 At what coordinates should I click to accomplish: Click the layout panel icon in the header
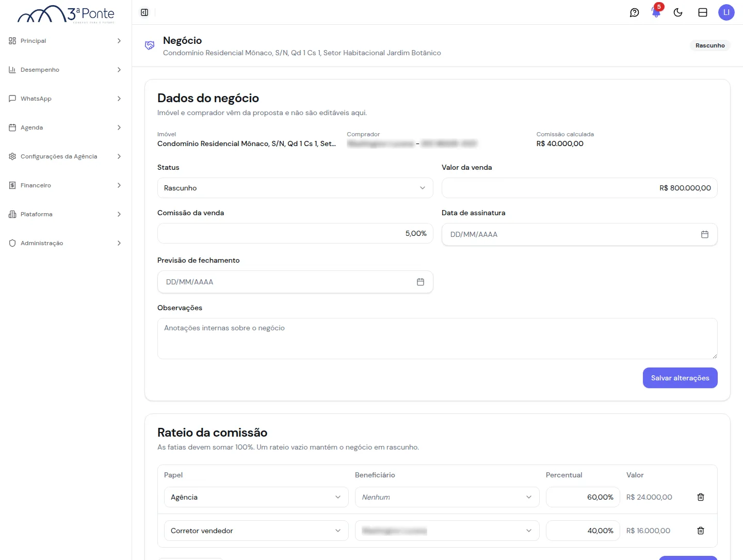coord(703,12)
